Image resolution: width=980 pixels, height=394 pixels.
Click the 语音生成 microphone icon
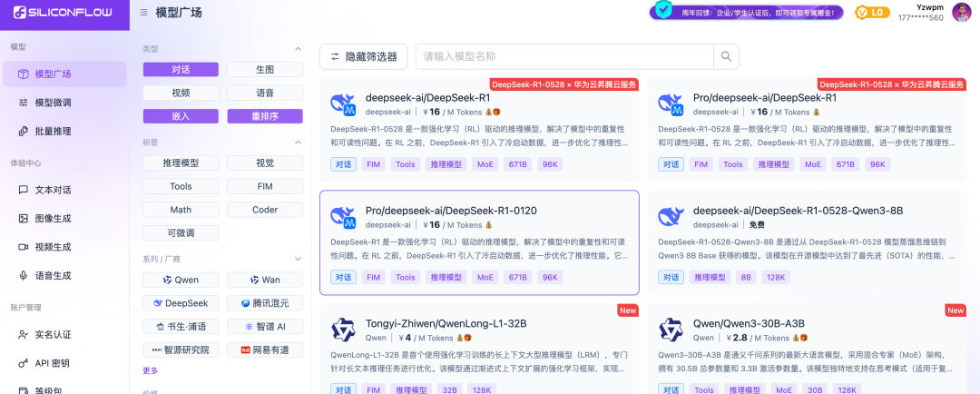point(23,275)
